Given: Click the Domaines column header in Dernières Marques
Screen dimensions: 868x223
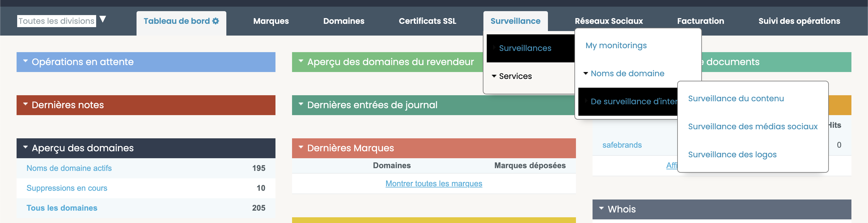Looking at the screenshot, I should (392, 165).
